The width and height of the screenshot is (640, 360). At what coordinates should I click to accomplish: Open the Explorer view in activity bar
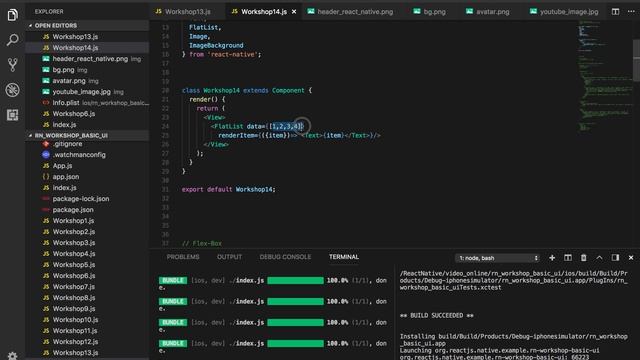[12, 15]
